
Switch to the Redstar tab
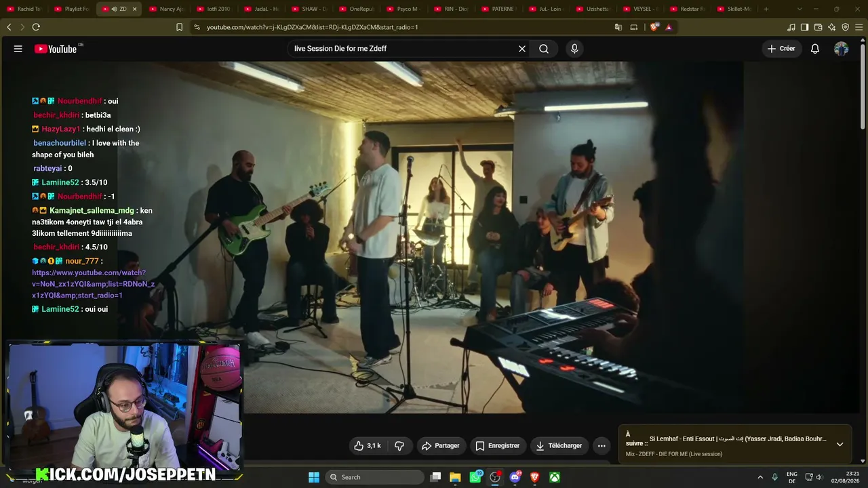(x=689, y=9)
